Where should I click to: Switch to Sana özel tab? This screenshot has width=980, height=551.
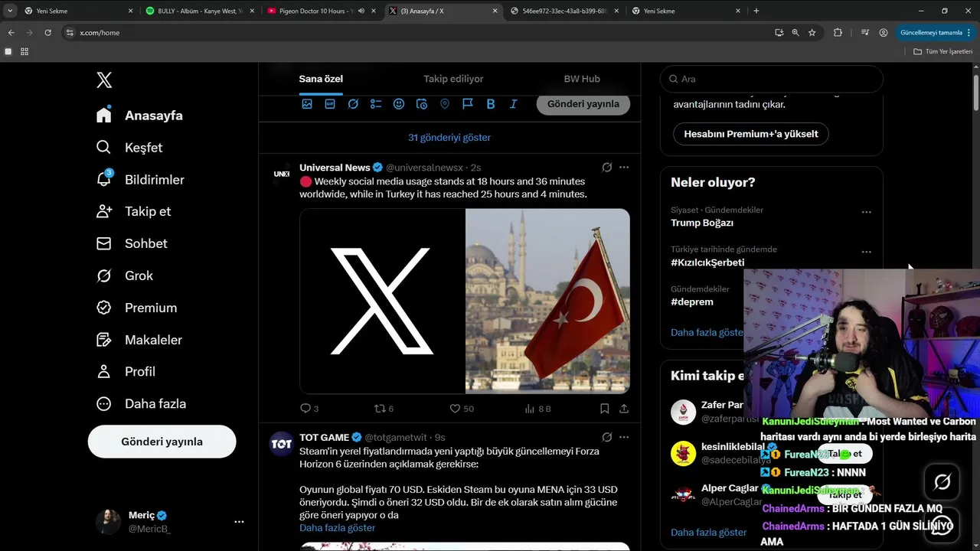click(x=321, y=79)
